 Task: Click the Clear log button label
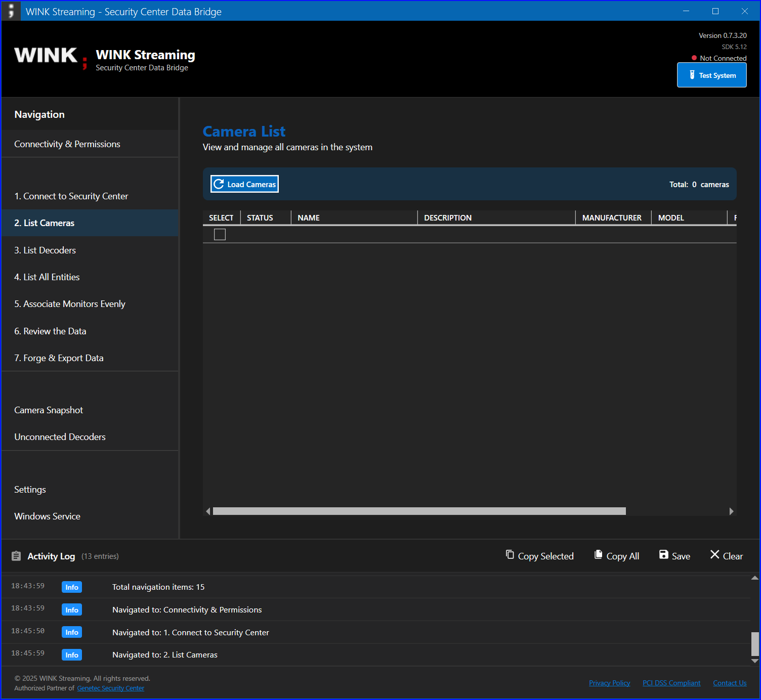point(733,556)
